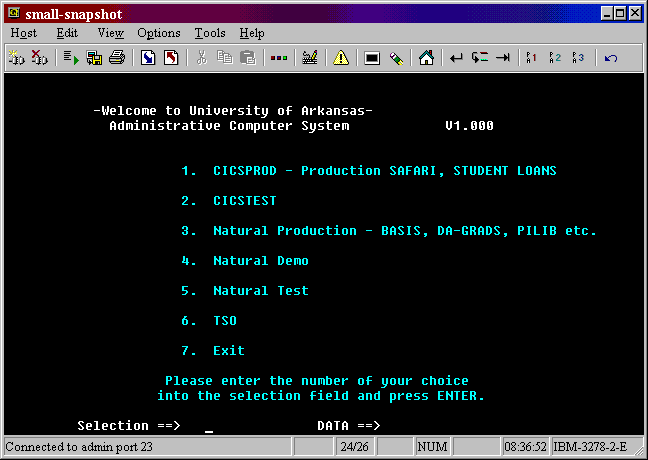Click the tab forward arrow icon

(x=503, y=57)
